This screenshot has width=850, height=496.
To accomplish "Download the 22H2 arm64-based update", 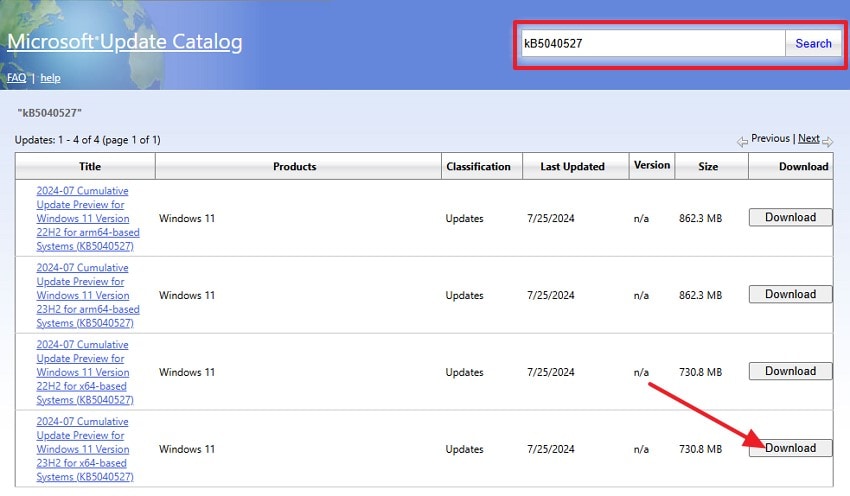I will coord(790,217).
